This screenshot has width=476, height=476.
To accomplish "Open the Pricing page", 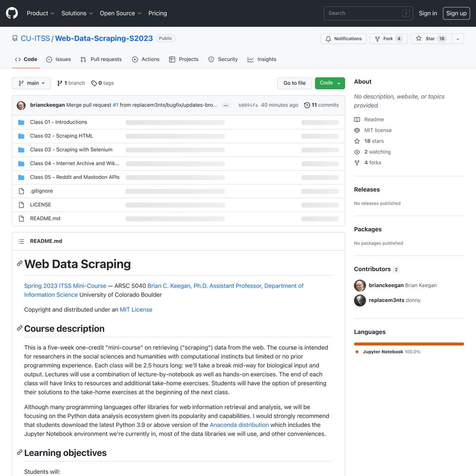I will (x=158, y=13).
